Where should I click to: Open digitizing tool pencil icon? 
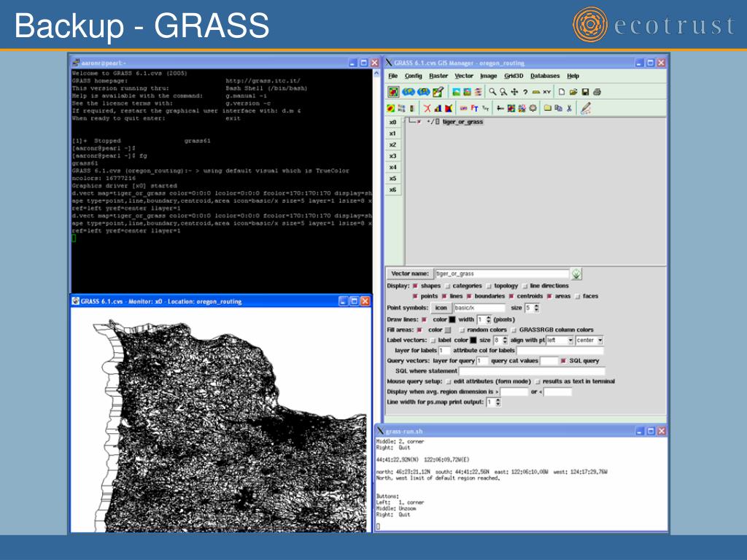[586, 108]
